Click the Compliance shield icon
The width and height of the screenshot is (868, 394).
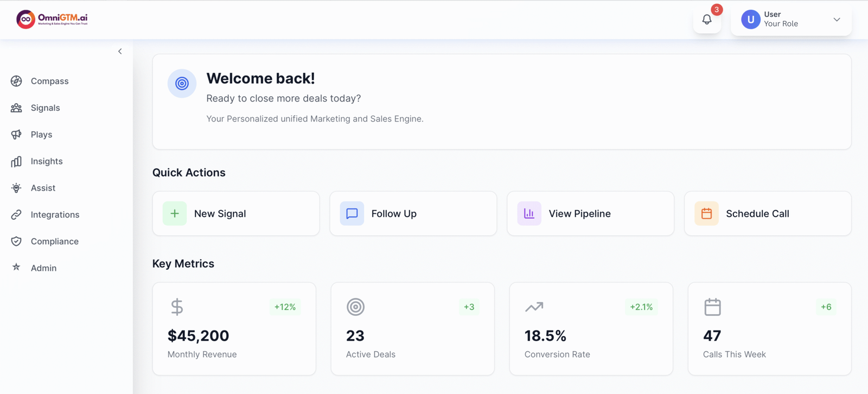click(16, 242)
